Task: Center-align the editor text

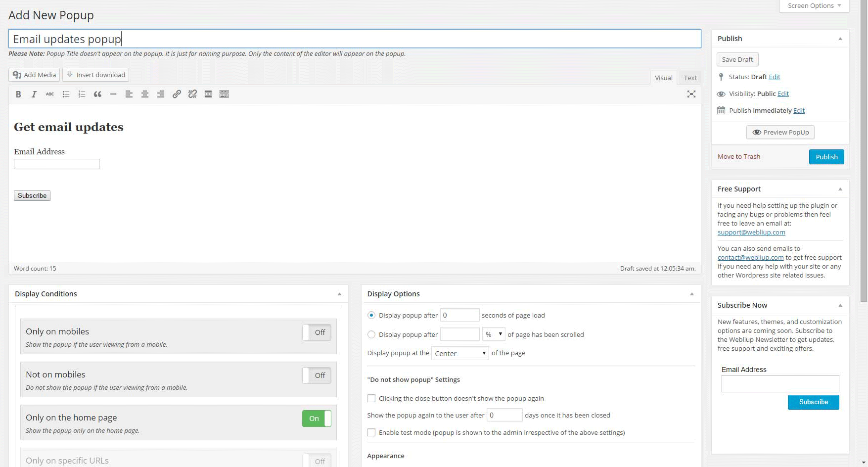Action: pos(145,94)
